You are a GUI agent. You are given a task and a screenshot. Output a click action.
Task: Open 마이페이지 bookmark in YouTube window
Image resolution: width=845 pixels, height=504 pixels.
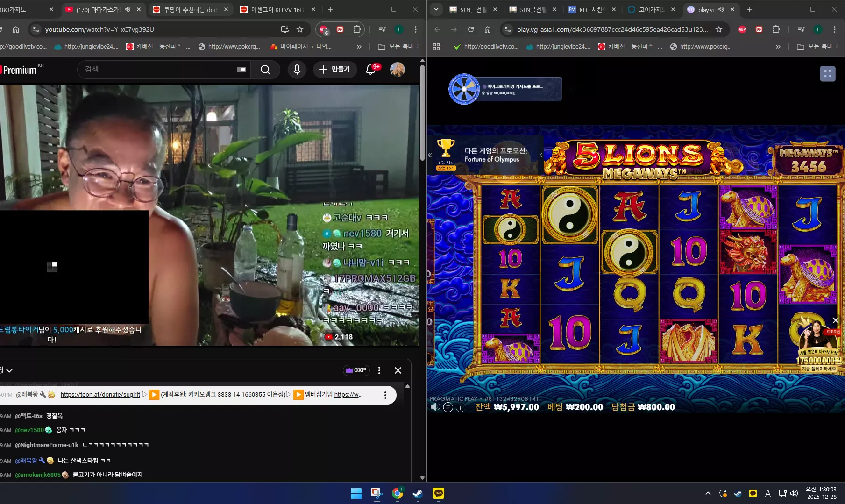301,47
